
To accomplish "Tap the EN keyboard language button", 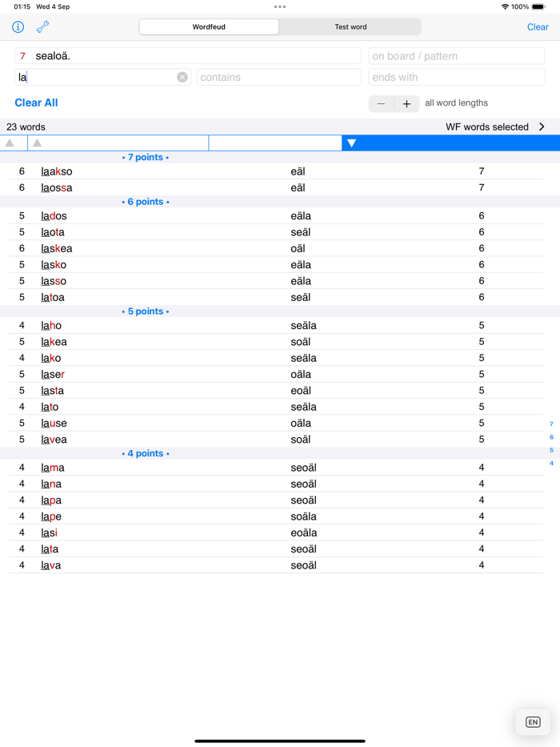I will [533, 721].
